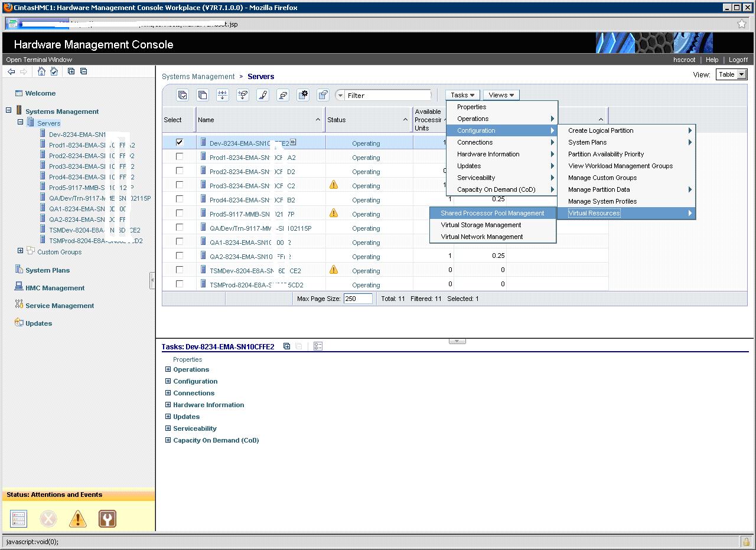Image resolution: width=756 pixels, height=550 pixels.
Task: Click the bookmark star in the address bar
Action: point(742,24)
